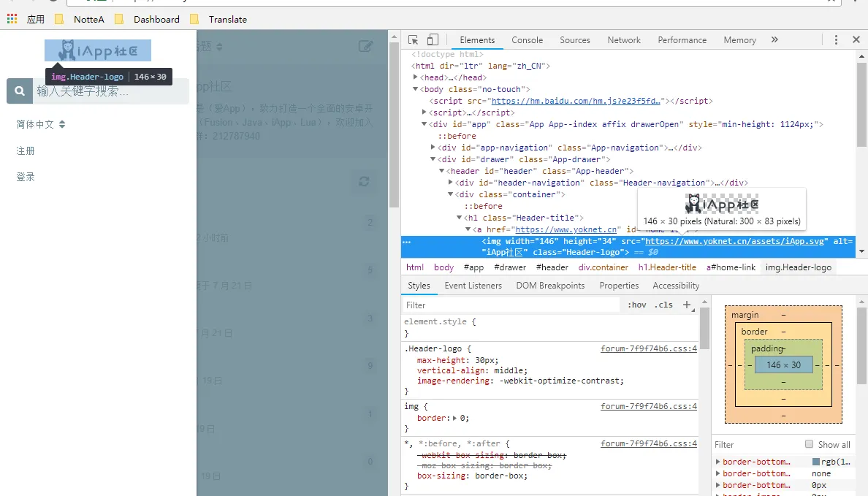Open forum css link for img rule
The width and height of the screenshot is (868, 496).
point(649,406)
